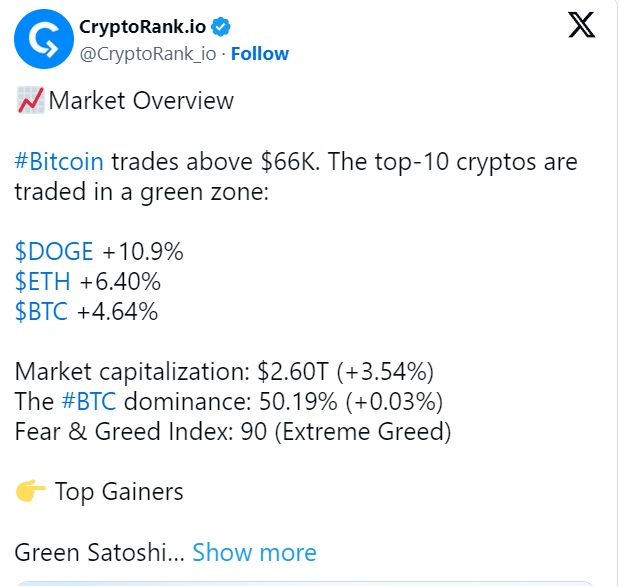619x586 pixels.
Task: Open the $DOGE cashtag
Action: tap(54, 251)
